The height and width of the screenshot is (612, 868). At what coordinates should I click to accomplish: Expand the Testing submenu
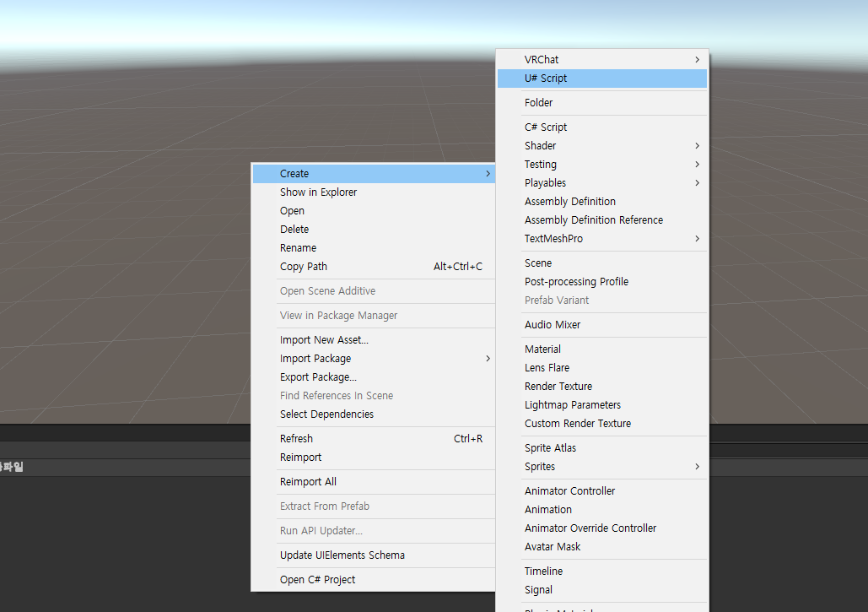(x=602, y=165)
